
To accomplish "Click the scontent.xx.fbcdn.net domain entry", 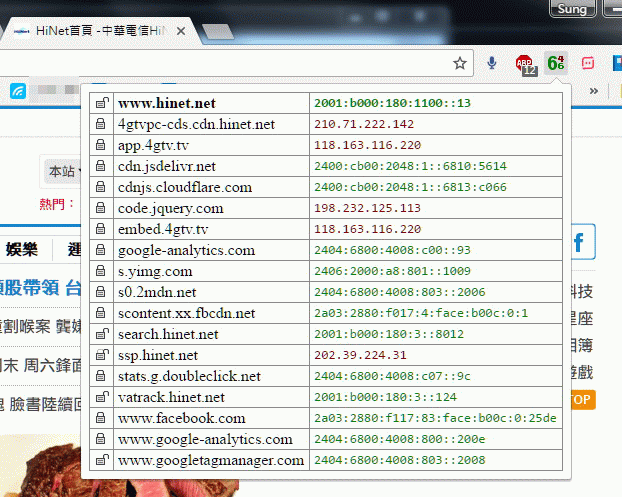I will coord(186,314).
